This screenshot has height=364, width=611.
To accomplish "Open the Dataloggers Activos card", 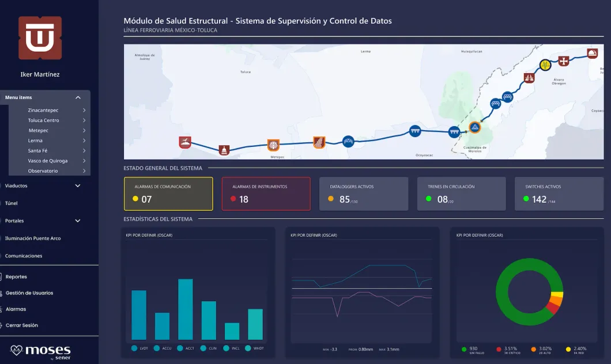I will (x=364, y=194).
